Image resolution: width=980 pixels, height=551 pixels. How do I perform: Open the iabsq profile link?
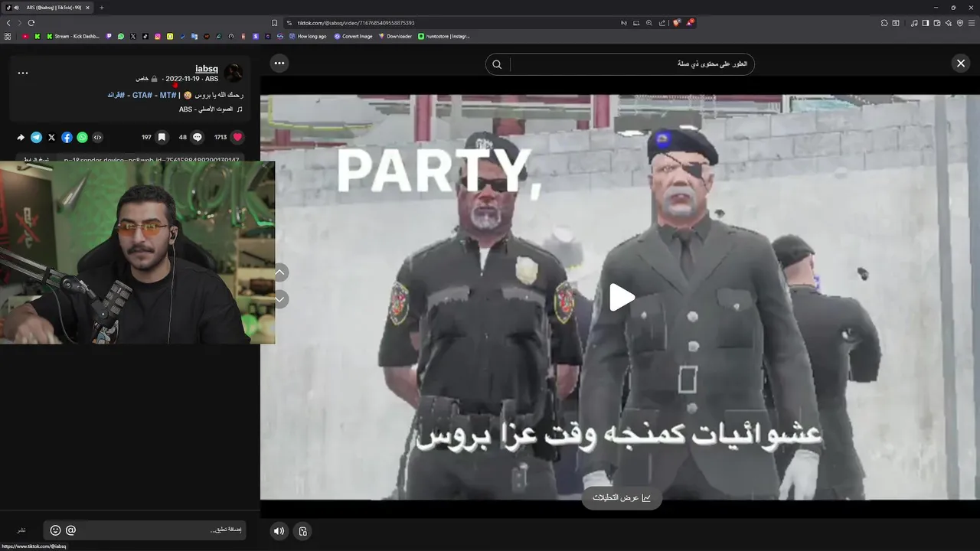[207, 69]
